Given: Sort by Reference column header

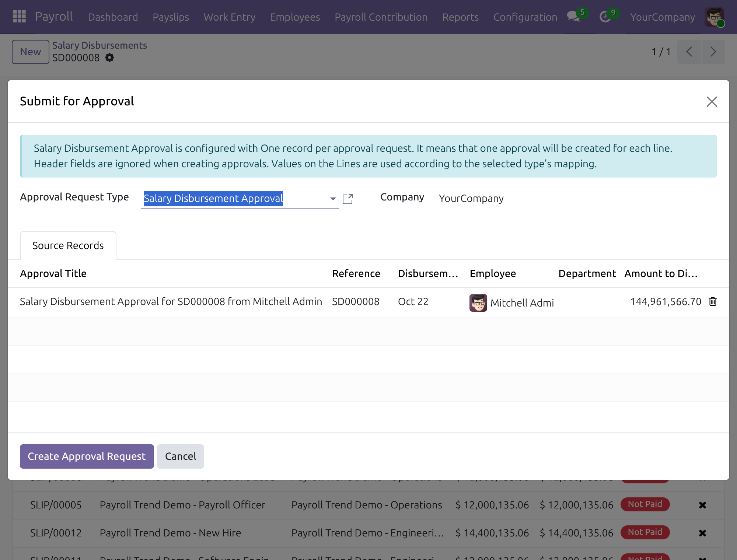Looking at the screenshot, I should point(356,273).
